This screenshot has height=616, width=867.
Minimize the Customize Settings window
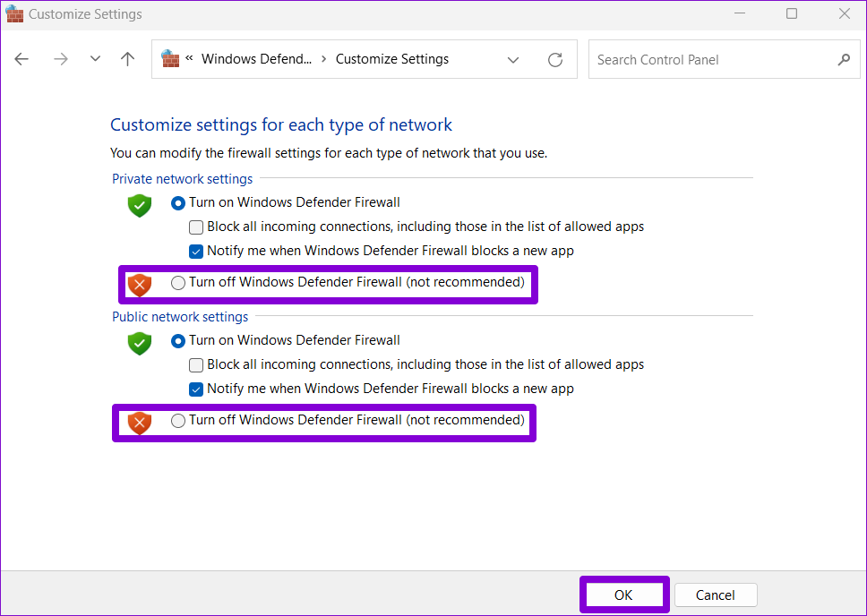point(740,13)
